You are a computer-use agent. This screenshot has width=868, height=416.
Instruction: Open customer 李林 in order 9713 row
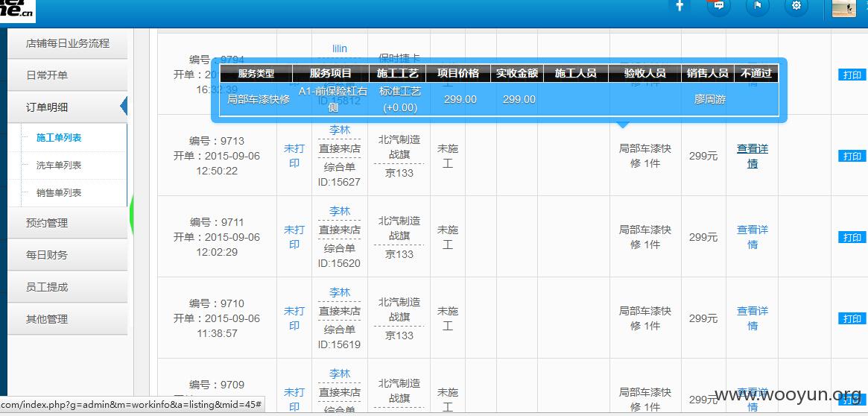point(340,130)
